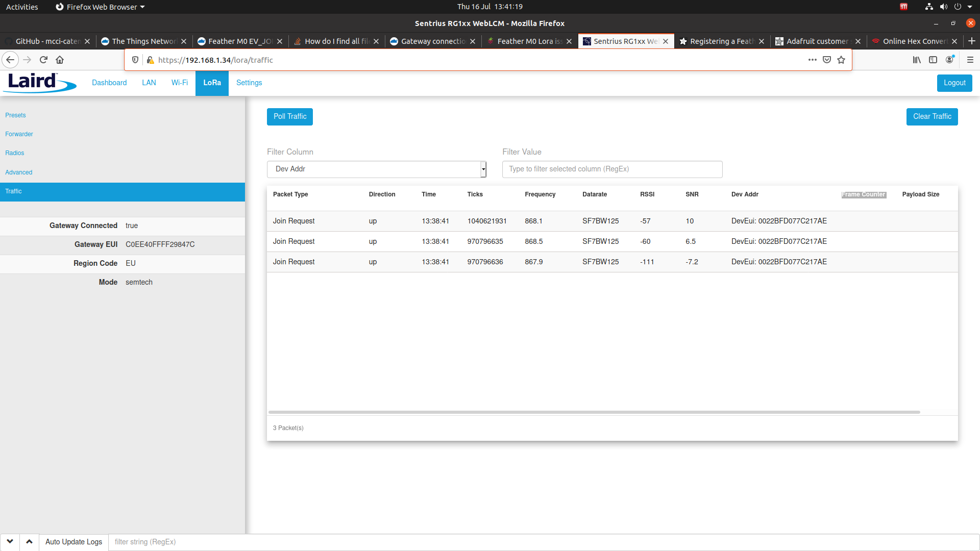Click the Laird logo
The width and height of the screenshot is (980, 551).
pos(40,82)
